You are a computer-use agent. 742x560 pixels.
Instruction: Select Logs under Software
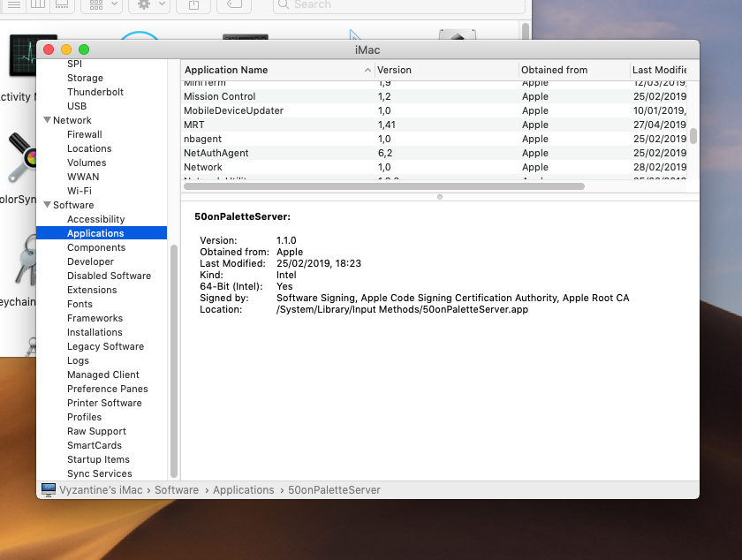click(78, 360)
